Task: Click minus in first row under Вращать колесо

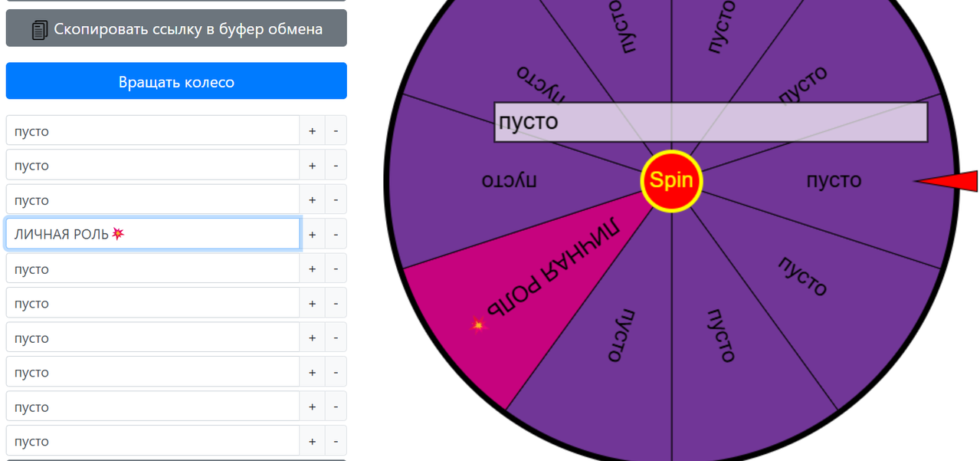Action: tap(336, 130)
